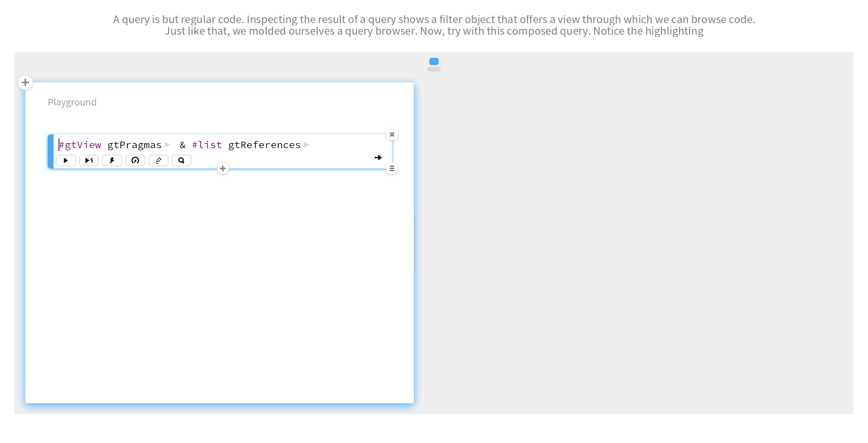Open the snippet hamburger menu
Viewport: 868px width, 443px height.
[x=392, y=168]
